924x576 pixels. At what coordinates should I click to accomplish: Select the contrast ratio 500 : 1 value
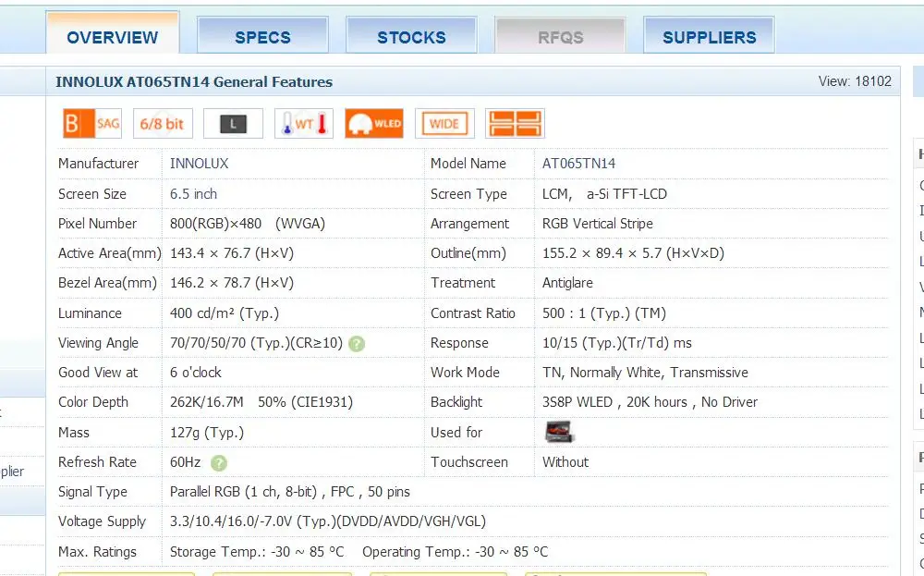click(604, 313)
